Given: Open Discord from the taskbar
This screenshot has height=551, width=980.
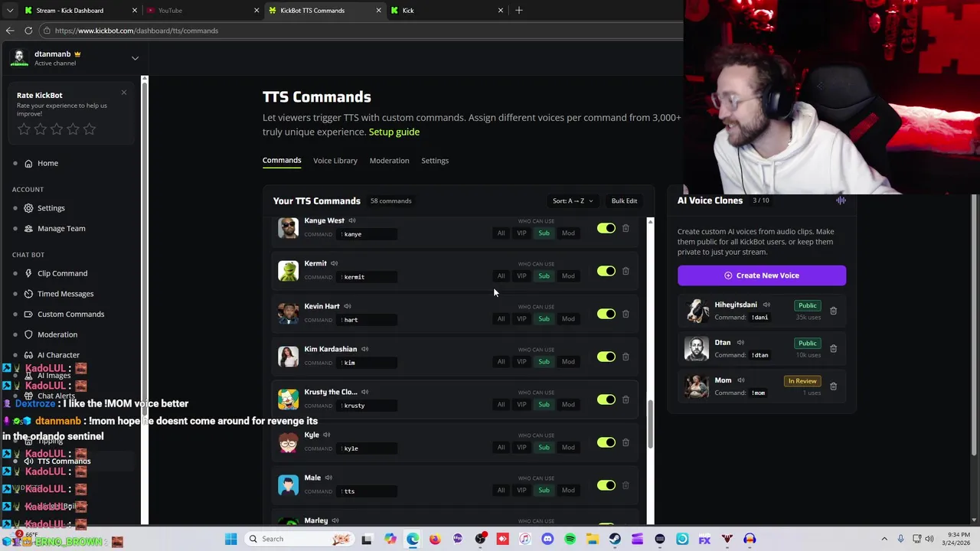Looking at the screenshot, I should point(547,539).
